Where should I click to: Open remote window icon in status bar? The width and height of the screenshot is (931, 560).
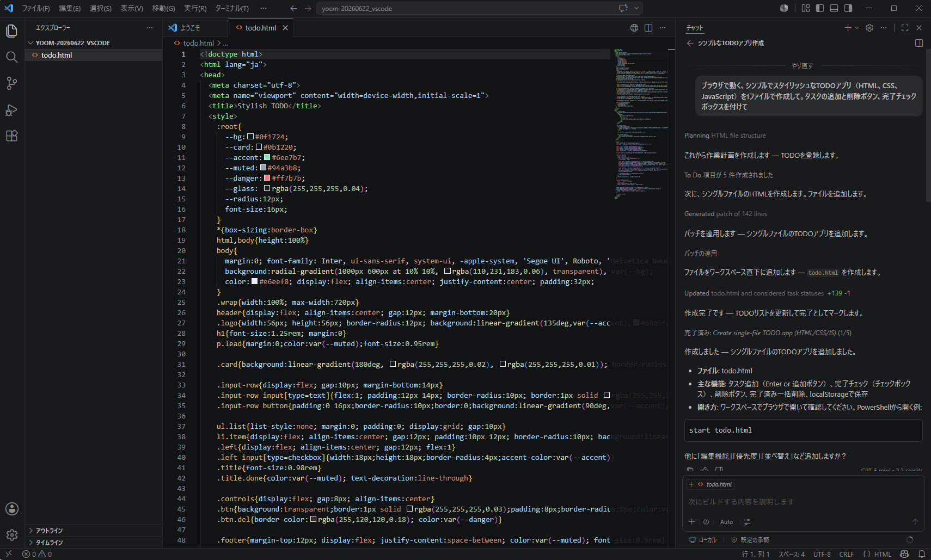8,554
